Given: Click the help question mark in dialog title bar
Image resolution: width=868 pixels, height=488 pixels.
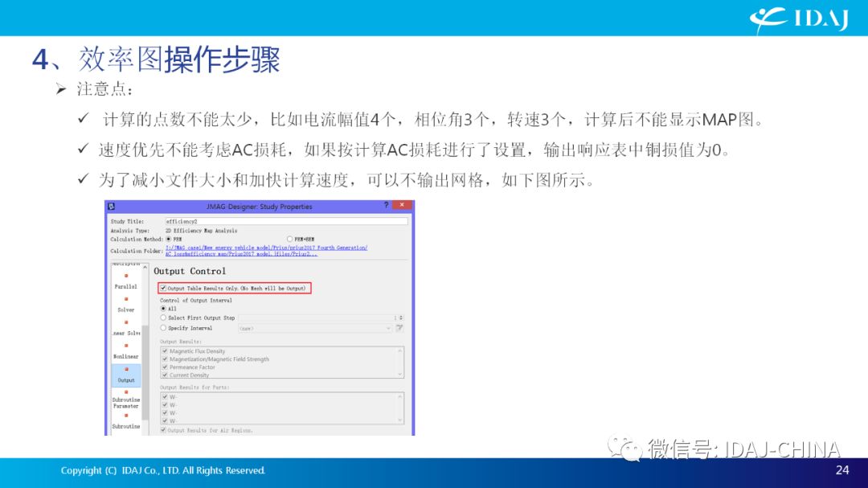Looking at the screenshot, I should (386, 206).
